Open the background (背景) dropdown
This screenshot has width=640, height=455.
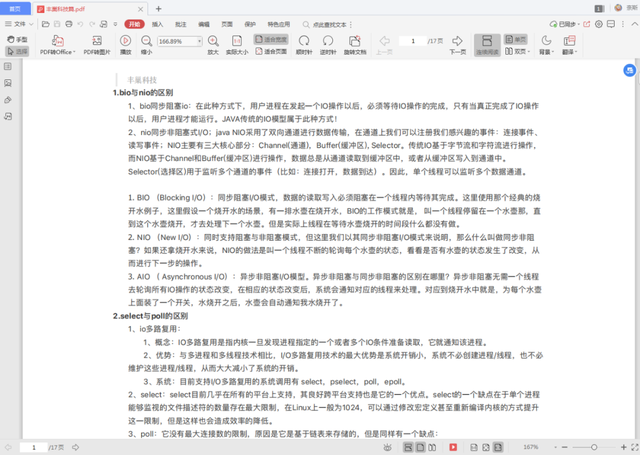[546, 45]
